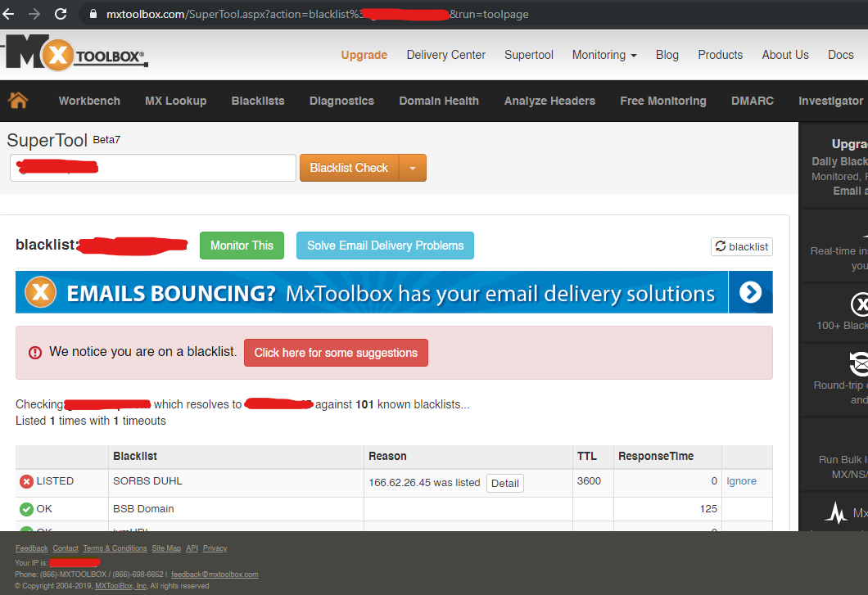Click the browser back arrow
Image resolution: width=868 pixels, height=595 pixels.
pyautogui.click(x=7, y=14)
